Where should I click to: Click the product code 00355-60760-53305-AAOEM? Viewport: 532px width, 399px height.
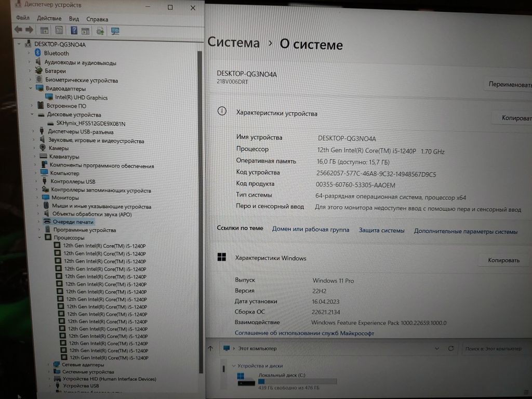point(355,185)
